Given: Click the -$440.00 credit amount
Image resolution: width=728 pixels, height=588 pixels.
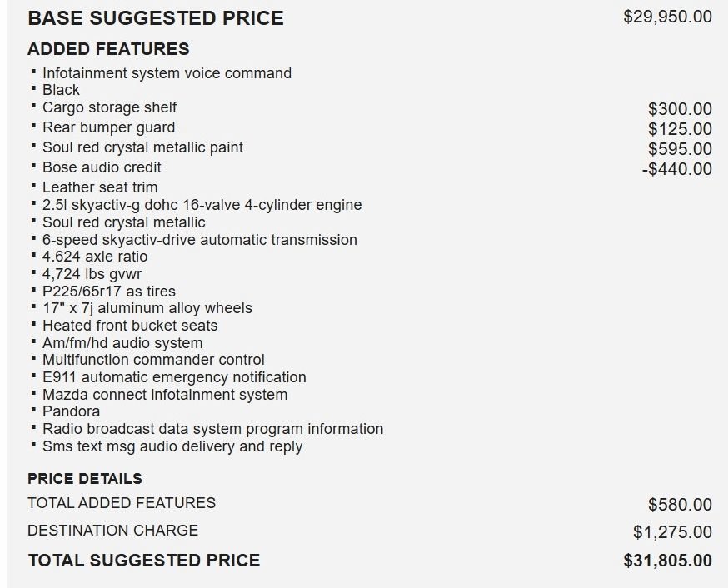Looking at the screenshot, I should pos(677,169).
